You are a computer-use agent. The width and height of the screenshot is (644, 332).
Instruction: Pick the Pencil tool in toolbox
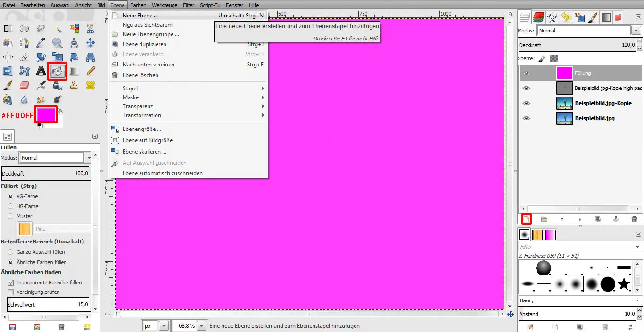tap(91, 71)
